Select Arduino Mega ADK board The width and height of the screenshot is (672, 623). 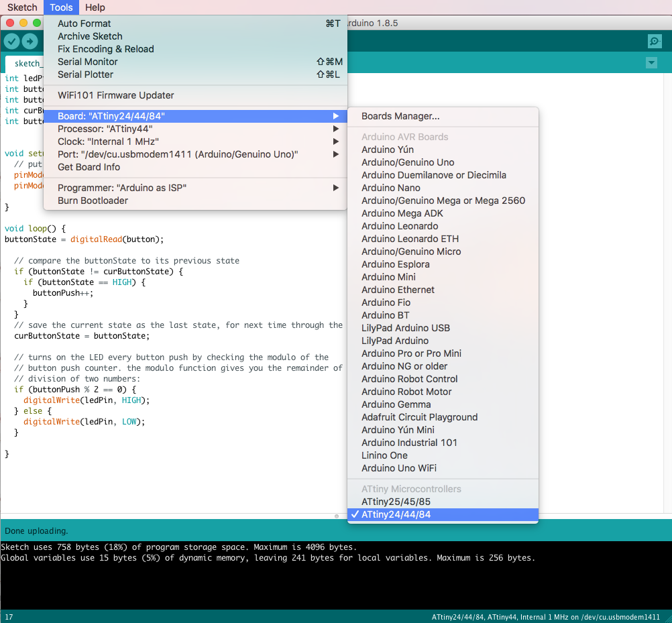(443, 213)
